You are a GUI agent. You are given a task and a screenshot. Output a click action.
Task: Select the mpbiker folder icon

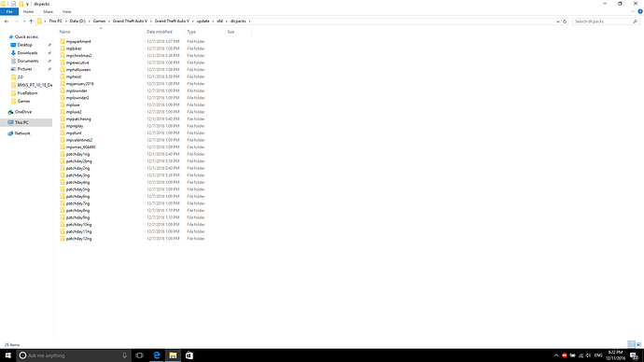[x=63, y=49]
